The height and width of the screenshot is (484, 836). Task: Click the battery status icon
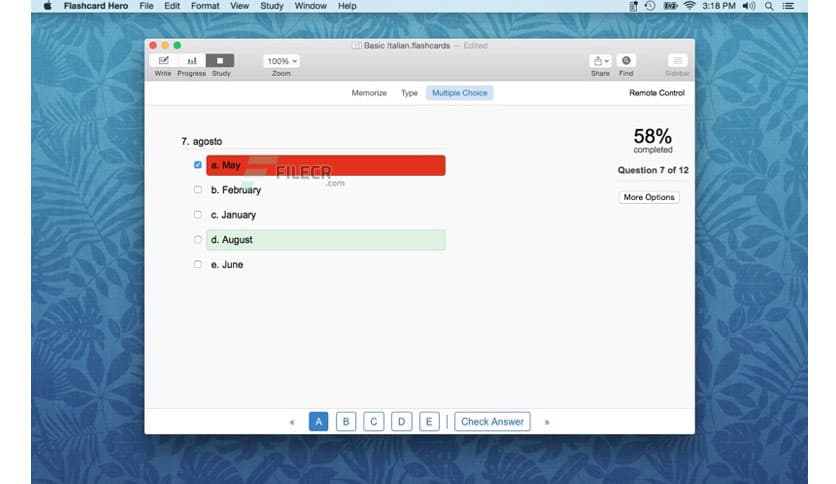tap(670, 6)
